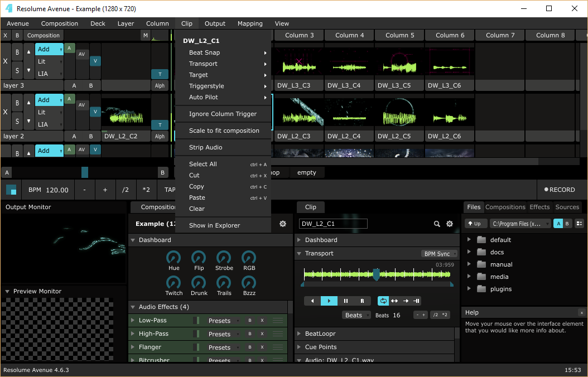Switch to play once and hold icon
The height and width of the screenshot is (377, 588).
tap(416, 301)
